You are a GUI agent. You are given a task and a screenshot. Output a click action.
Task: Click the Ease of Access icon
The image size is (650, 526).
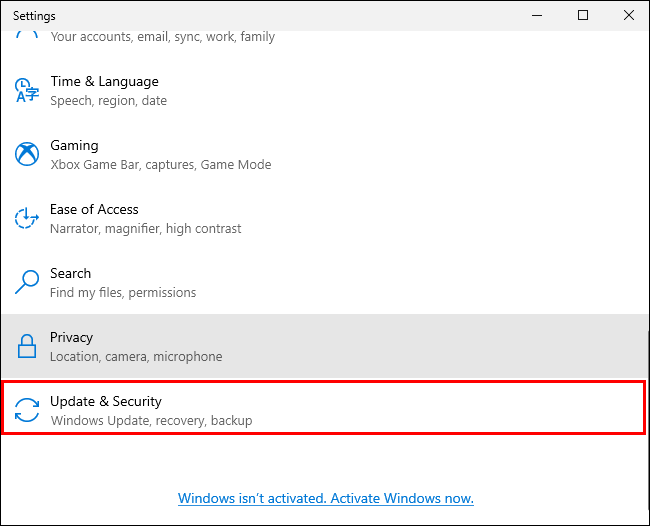click(x=26, y=218)
